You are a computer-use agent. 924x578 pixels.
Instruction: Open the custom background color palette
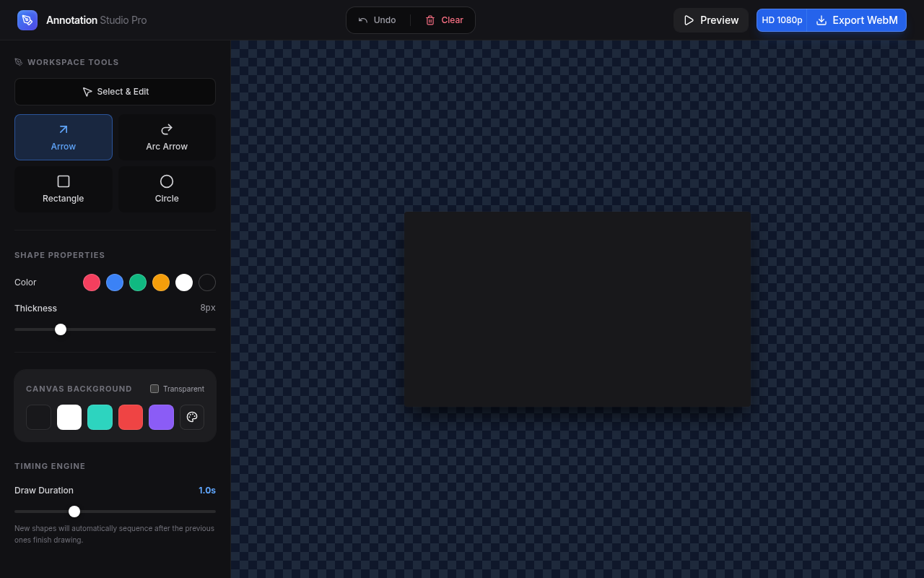[x=192, y=417]
